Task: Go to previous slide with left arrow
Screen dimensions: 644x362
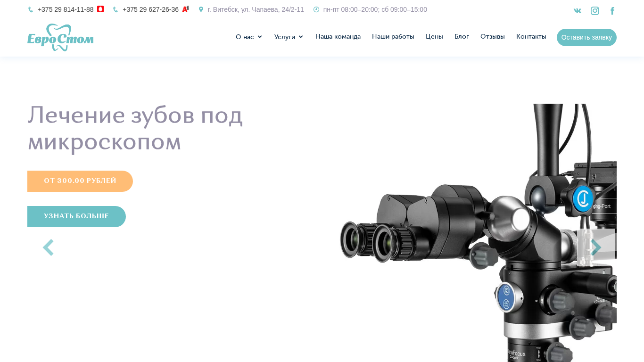Action: point(48,247)
